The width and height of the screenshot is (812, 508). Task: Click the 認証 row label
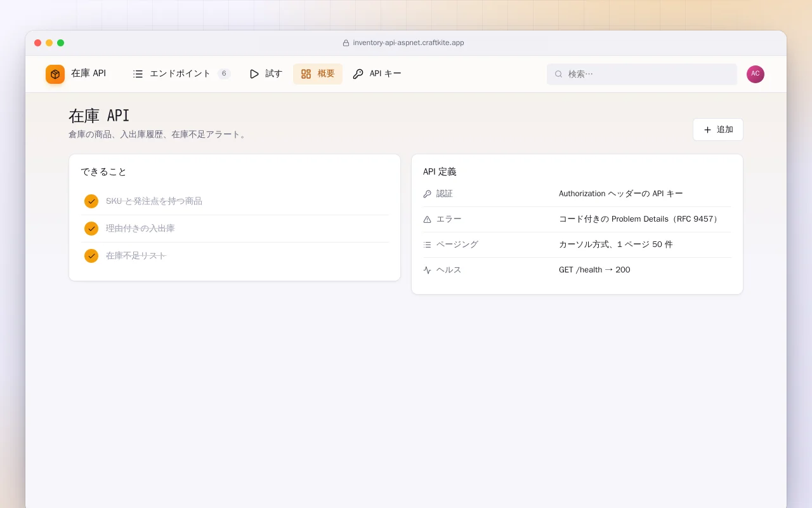pyautogui.click(x=445, y=194)
